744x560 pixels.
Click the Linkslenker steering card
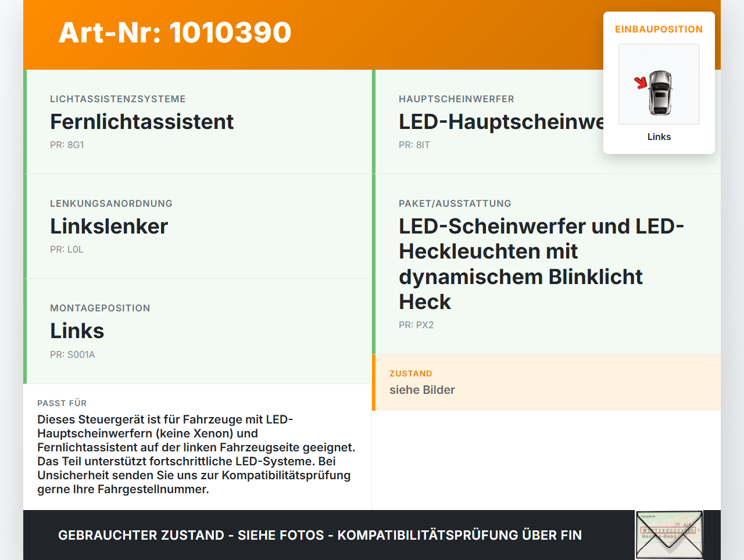tap(199, 227)
